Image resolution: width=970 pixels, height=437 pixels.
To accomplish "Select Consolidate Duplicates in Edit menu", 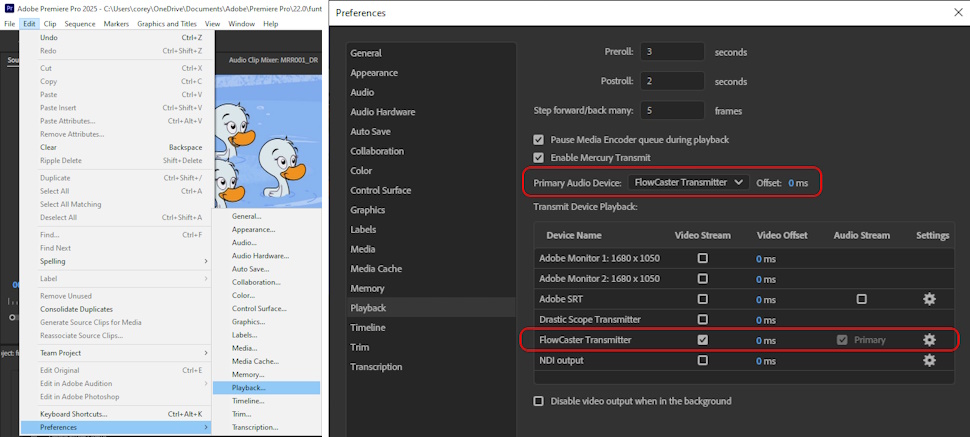I will coord(116,309).
